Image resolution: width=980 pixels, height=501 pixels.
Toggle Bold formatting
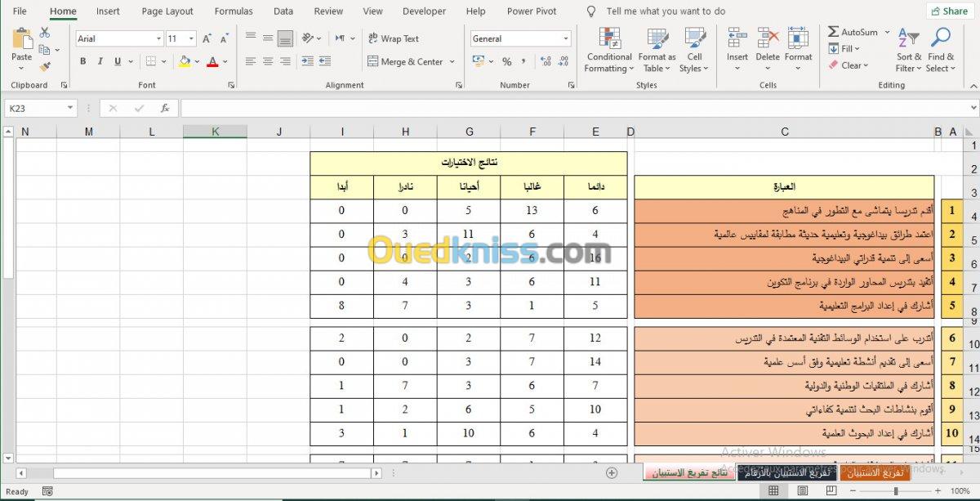point(83,61)
